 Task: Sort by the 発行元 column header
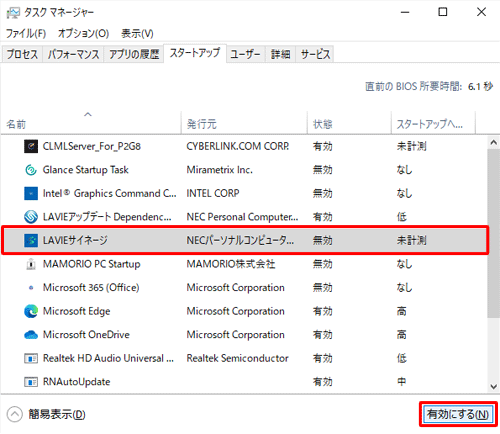[x=244, y=123]
